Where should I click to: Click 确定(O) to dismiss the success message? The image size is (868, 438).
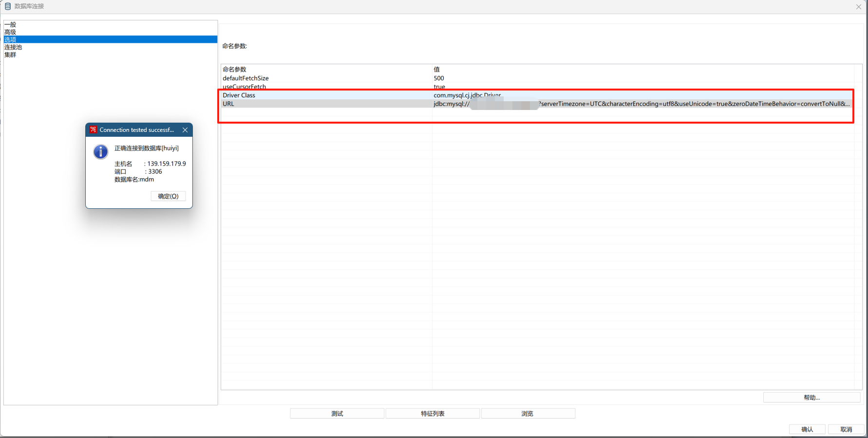click(168, 196)
